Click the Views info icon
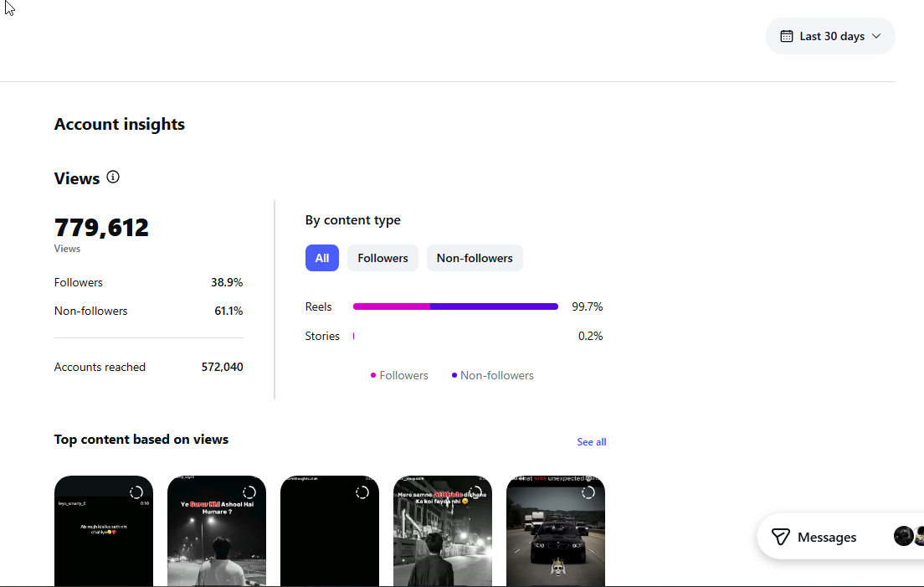The width and height of the screenshot is (924, 587). click(x=112, y=177)
